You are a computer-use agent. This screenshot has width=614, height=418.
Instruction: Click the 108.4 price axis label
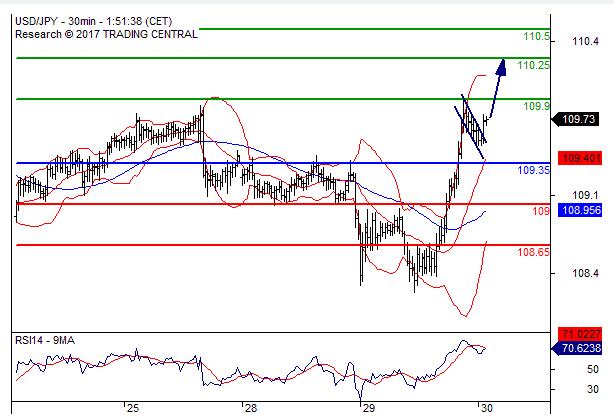pos(585,273)
